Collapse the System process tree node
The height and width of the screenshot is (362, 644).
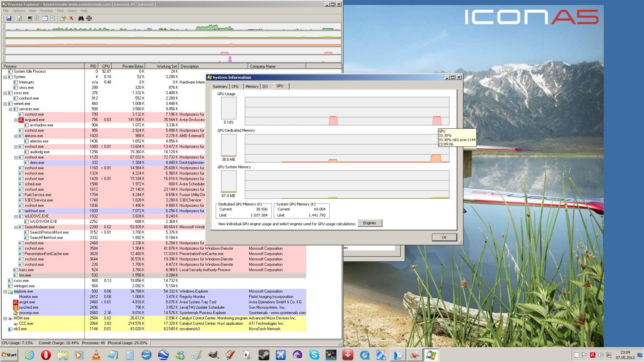[x=5, y=77]
